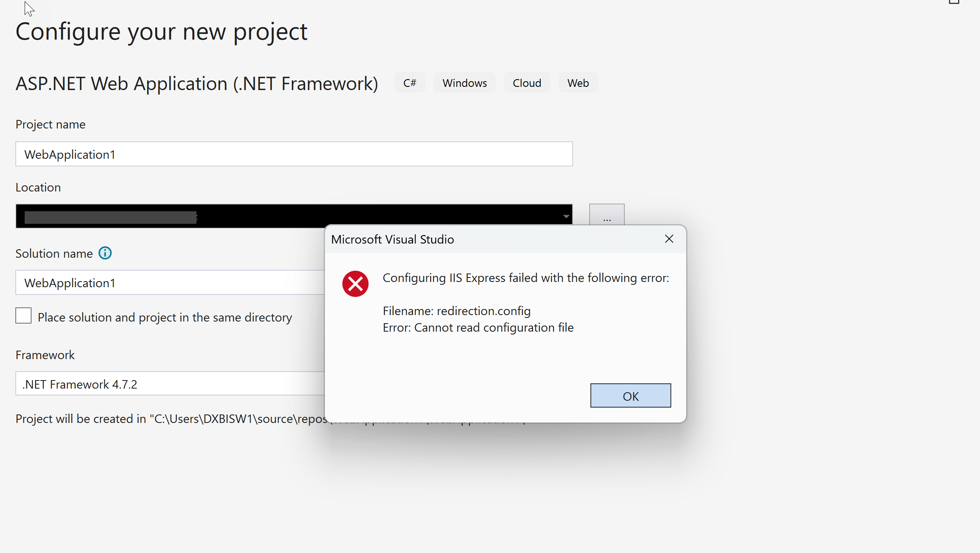Image resolution: width=980 pixels, height=553 pixels.
Task: Select the Web tag
Action: tap(578, 83)
